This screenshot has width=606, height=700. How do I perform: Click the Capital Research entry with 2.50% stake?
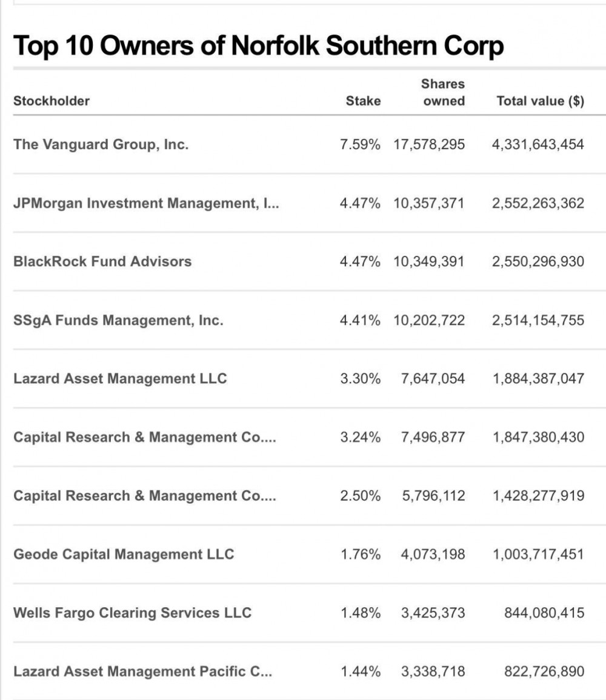point(145,496)
